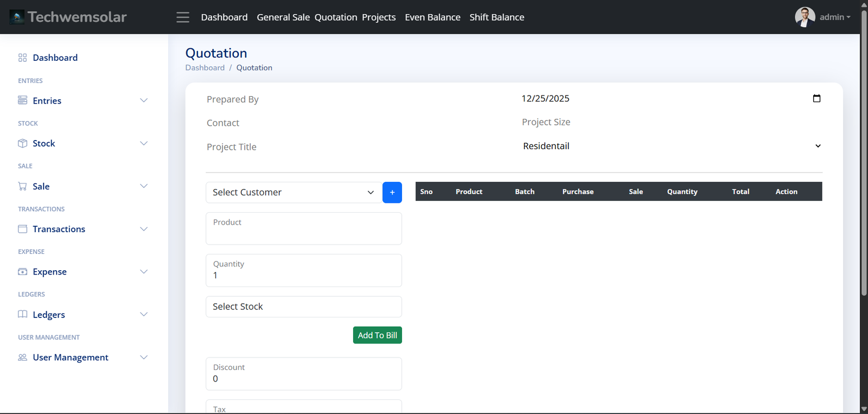Focus the Discount input field
Viewport: 868px width, 414px height.
[x=304, y=374]
